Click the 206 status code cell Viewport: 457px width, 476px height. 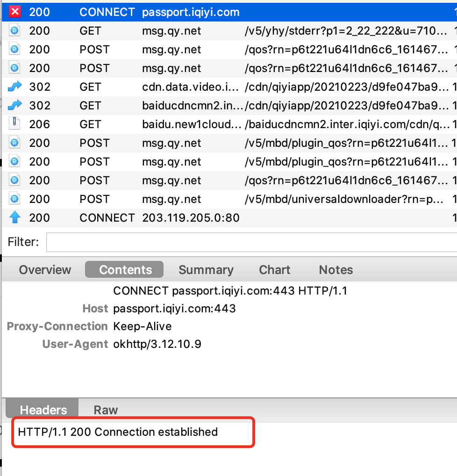39,124
